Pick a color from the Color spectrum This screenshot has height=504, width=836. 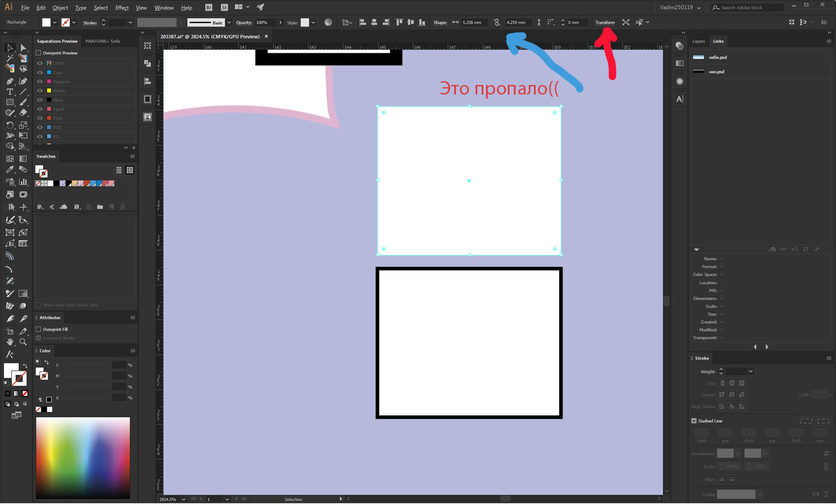(83, 458)
